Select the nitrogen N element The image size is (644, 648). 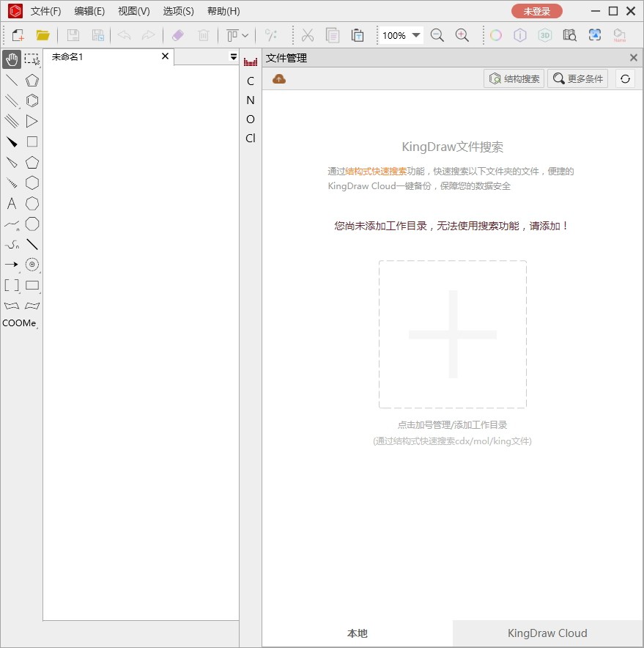click(x=251, y=100)
